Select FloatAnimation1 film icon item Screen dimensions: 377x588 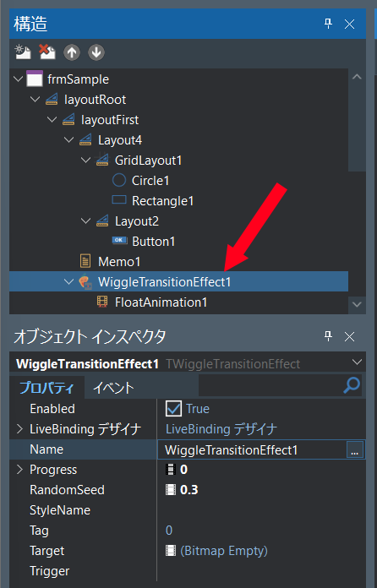point(102,302)
